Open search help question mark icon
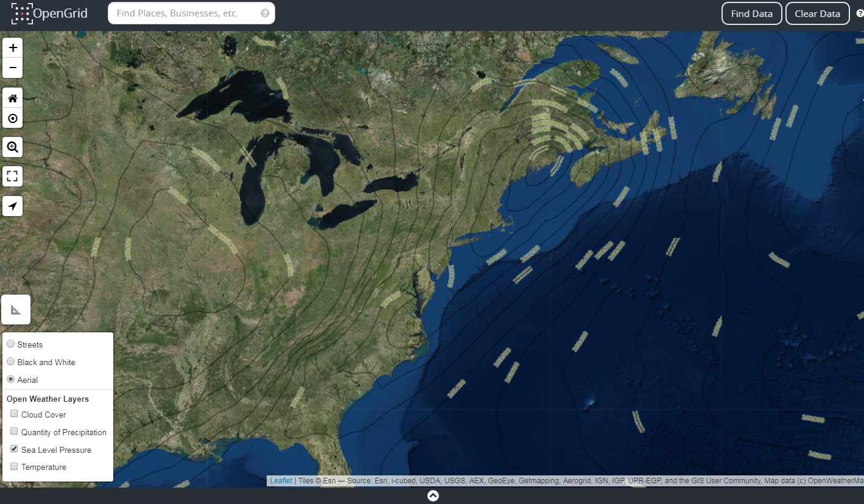This screenshot has height=504, width=864. pos(265,13)
